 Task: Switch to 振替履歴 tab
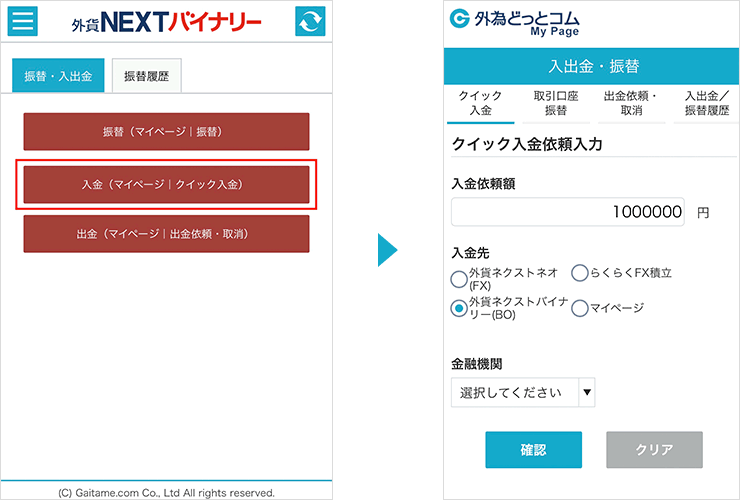[x=146, y=75]
